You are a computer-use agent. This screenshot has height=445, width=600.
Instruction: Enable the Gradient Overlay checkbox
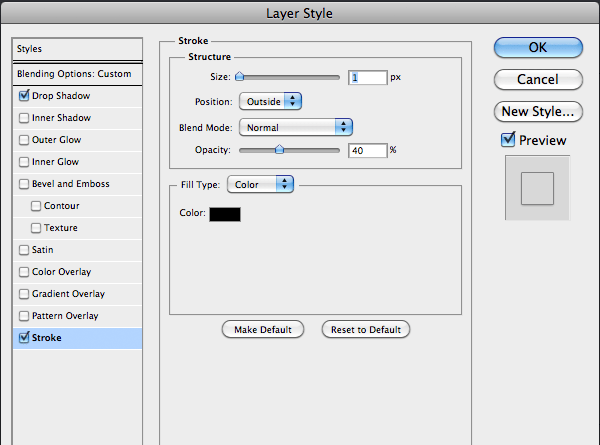click(x=24, y=294)
